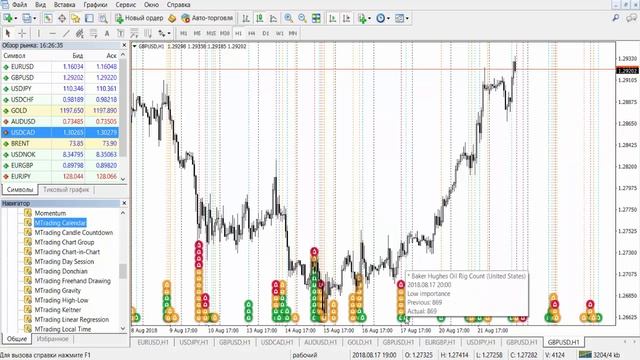
Task: Select the Text 'A' drawing tool
Action: coord(107,33)
